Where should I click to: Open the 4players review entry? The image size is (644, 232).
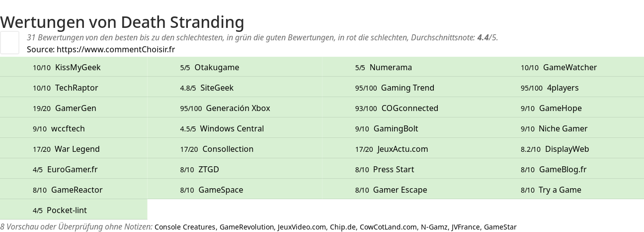point(570,88)
